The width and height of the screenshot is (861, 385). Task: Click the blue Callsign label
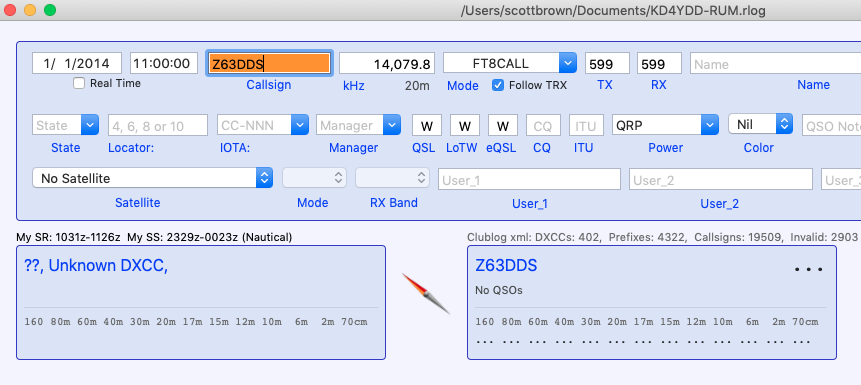[269, 85]
